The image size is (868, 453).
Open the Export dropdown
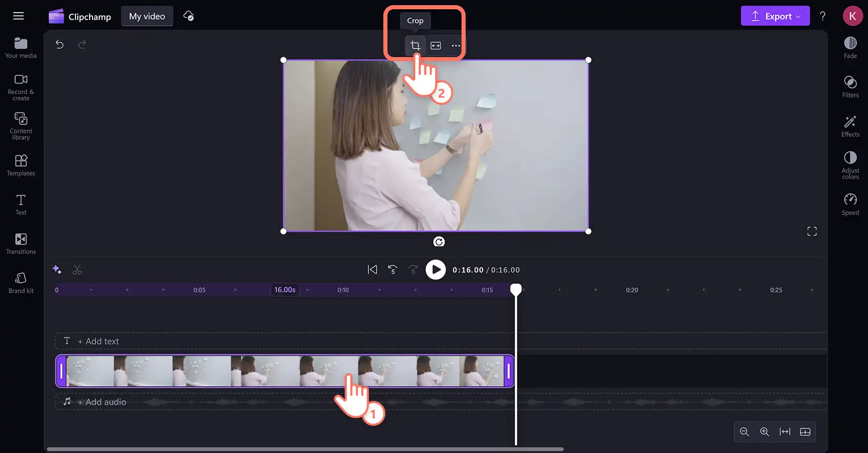775,16
